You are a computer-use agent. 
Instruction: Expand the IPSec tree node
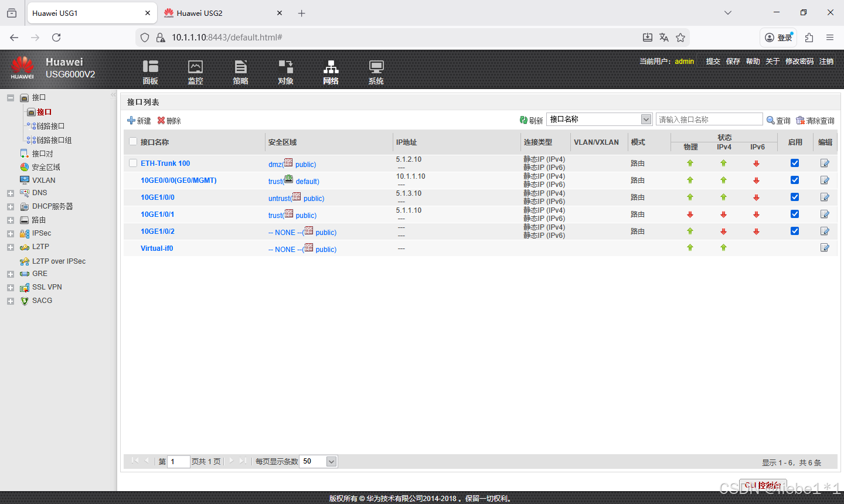pos(11,234)
